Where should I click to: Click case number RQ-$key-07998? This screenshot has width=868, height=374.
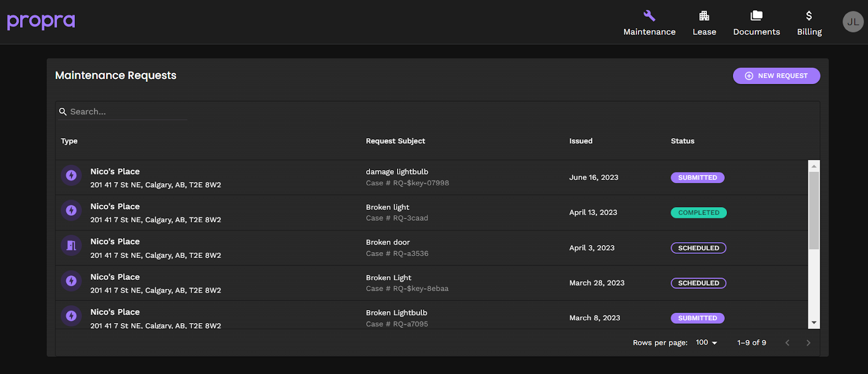(421, 183)
